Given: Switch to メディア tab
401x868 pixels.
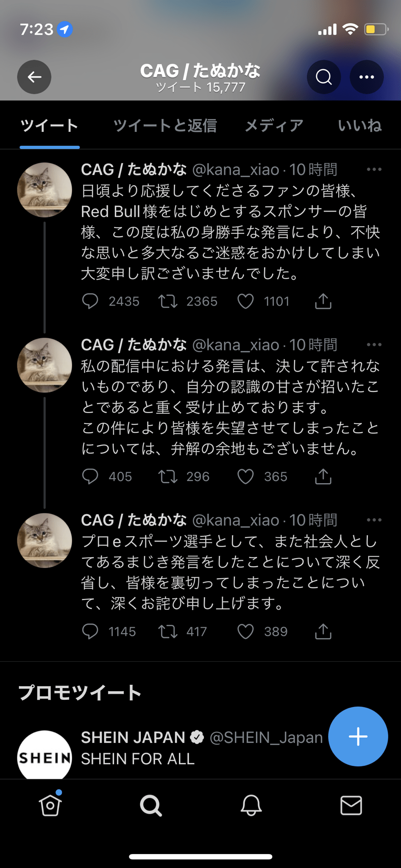Looking at the screenshot, I should point(274,125).
